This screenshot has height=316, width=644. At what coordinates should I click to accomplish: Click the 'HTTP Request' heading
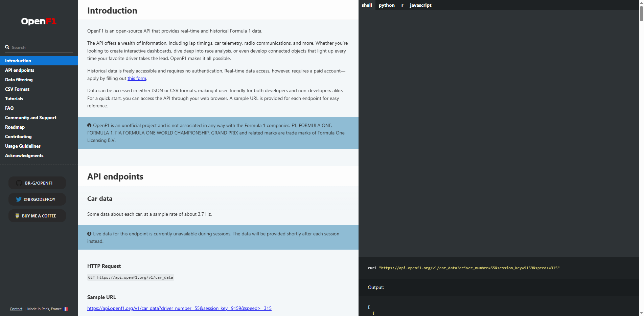point(104,266)
